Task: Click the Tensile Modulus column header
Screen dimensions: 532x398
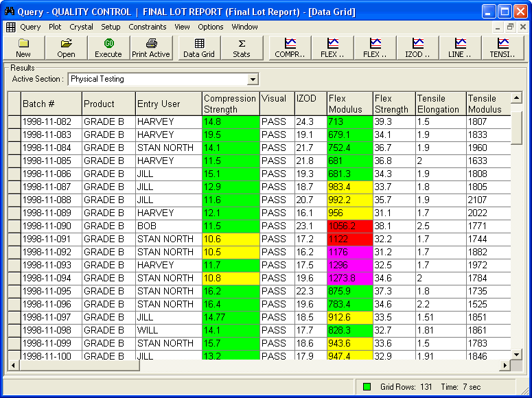Action: (489, 104)
